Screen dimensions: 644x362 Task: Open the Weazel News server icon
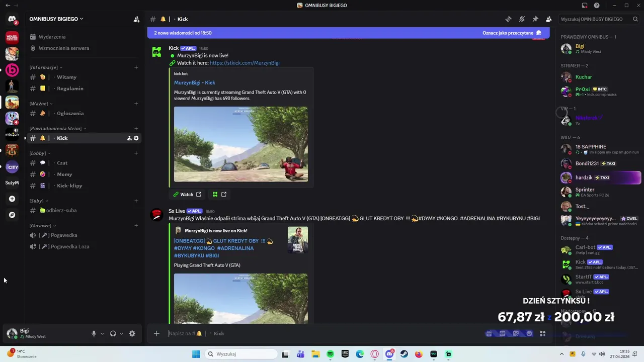pos(12,37)
